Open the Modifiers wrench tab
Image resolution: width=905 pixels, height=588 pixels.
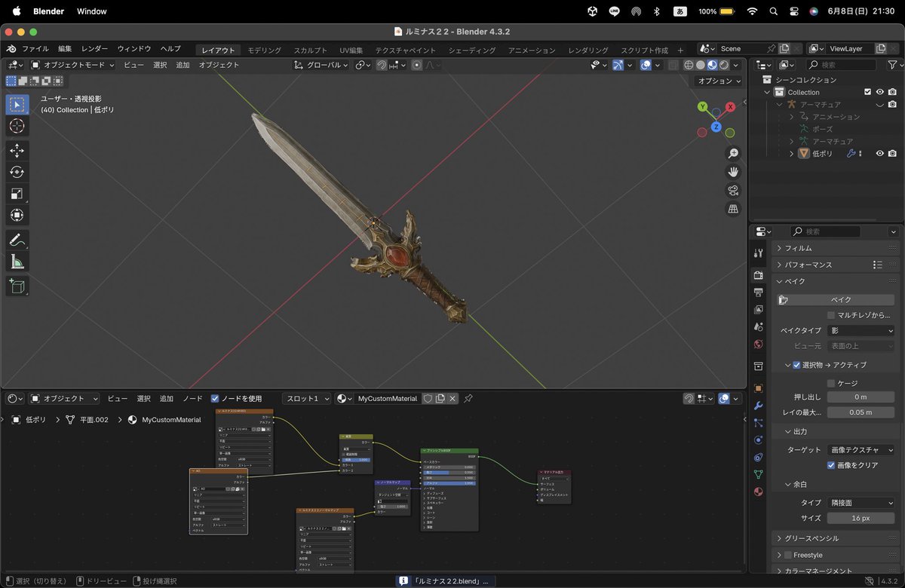click(x=759, y=406)
